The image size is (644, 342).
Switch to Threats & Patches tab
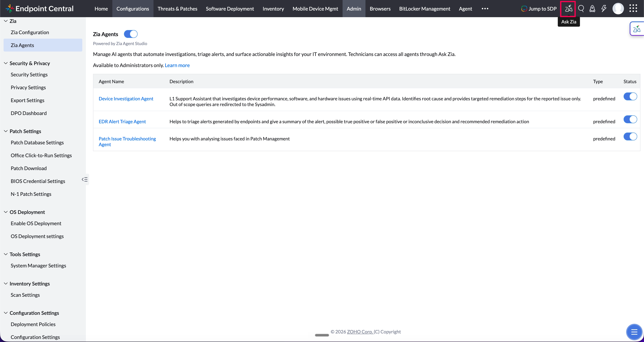(x=177, y=9)
